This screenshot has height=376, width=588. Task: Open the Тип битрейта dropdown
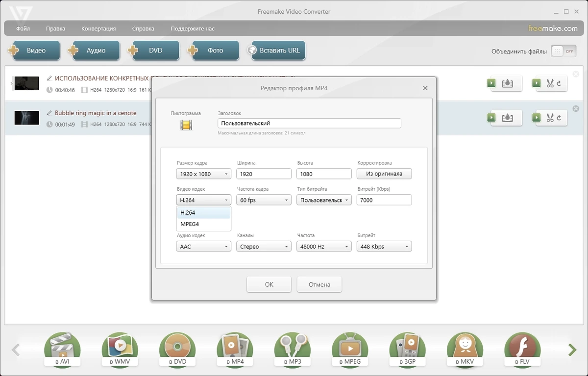[324, 200]
